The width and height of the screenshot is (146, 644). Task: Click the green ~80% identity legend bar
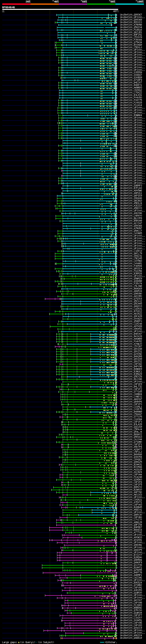(x=101, y=4)
